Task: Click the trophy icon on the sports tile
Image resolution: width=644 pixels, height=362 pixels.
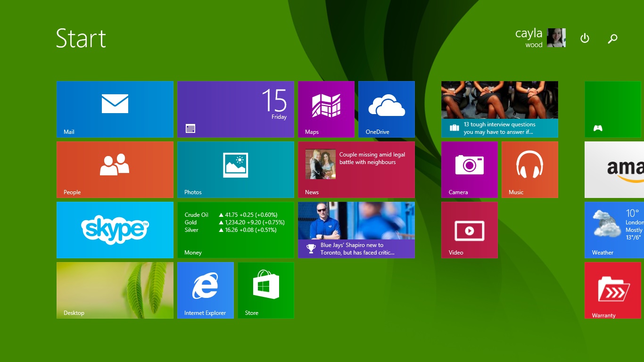Action: click(311, 248)
